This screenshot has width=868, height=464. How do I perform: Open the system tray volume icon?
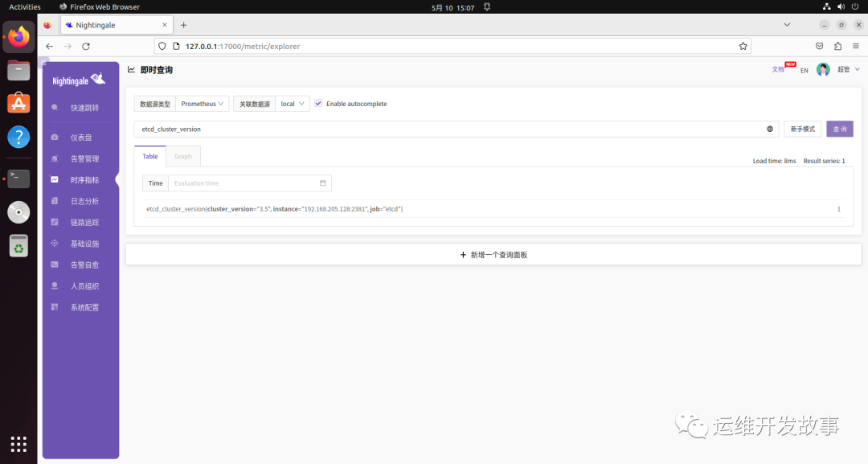[841, 6]
